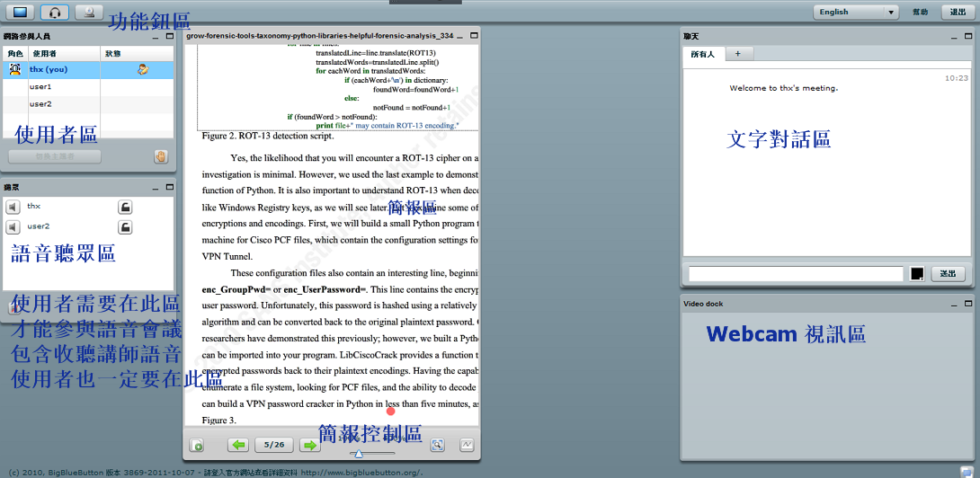Sort by the 使用者 column header

pos(65,54)
